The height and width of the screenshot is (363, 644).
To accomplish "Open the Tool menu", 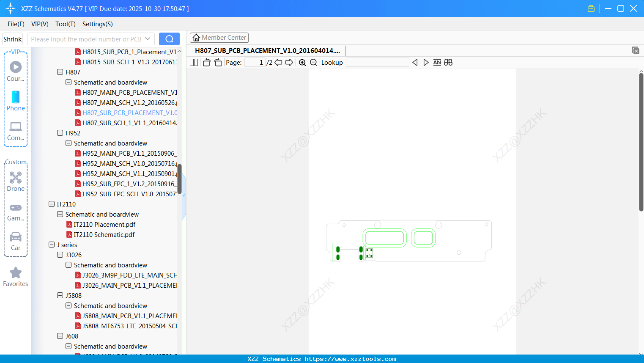I will pyautogui.click(x=65, y=24).
